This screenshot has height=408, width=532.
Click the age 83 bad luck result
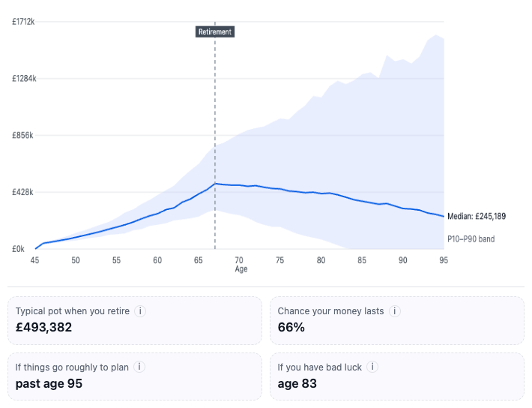coord(297,383)
